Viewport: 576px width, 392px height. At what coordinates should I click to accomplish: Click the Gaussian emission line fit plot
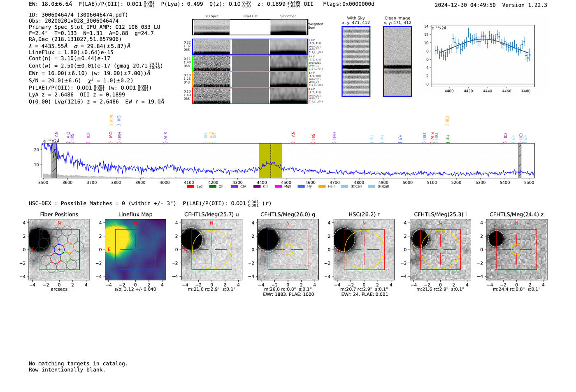pos(483,56)
